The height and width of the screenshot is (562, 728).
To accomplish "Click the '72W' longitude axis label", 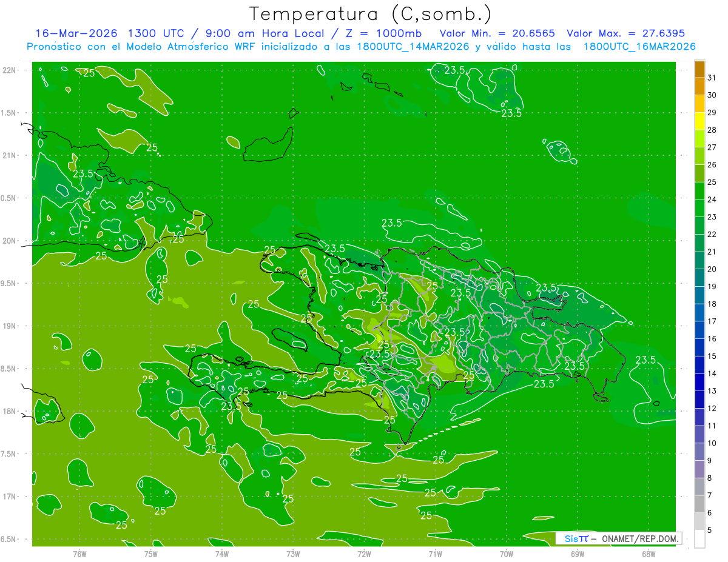I will click(x=364, y=554).
